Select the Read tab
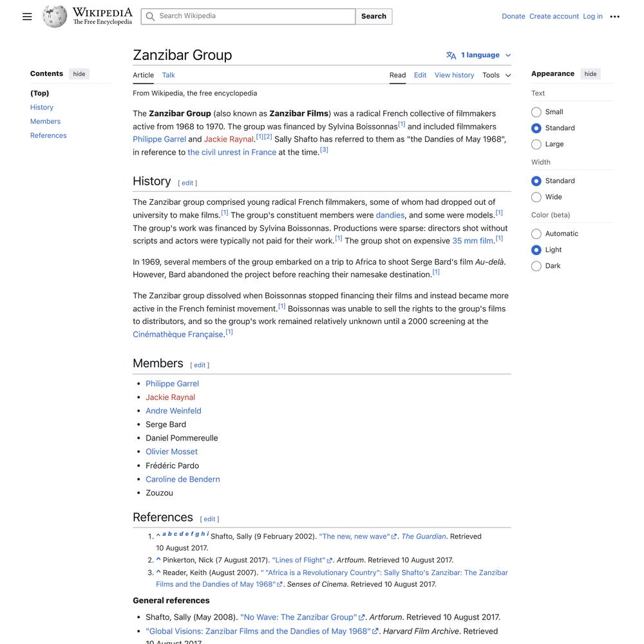644x644 pixels. 397,75
